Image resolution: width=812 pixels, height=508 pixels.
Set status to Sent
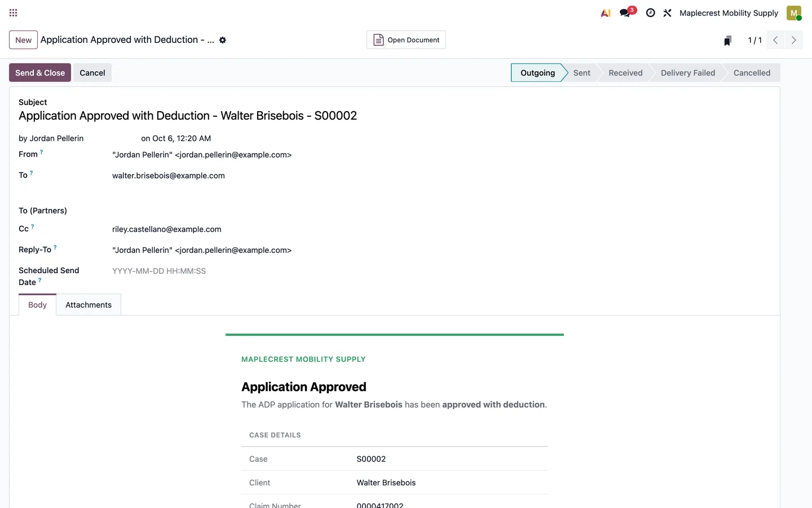tap(582, 73)
